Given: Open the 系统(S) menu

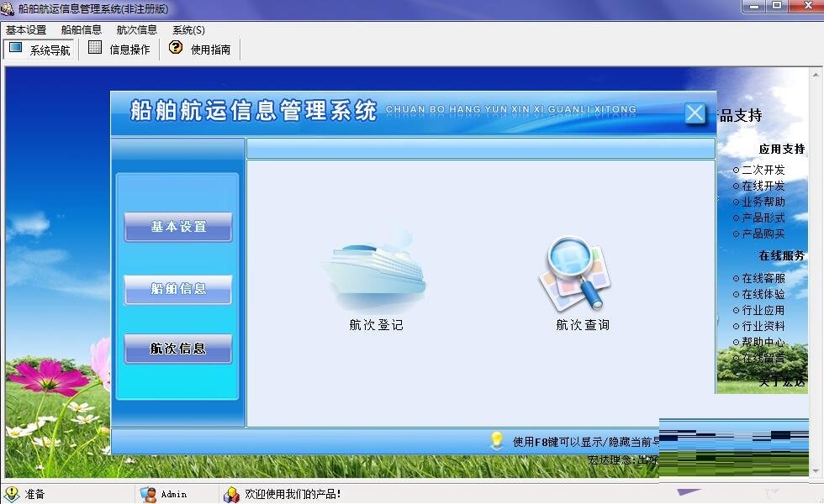Looking at the screenshot, I should pos(188,30).
